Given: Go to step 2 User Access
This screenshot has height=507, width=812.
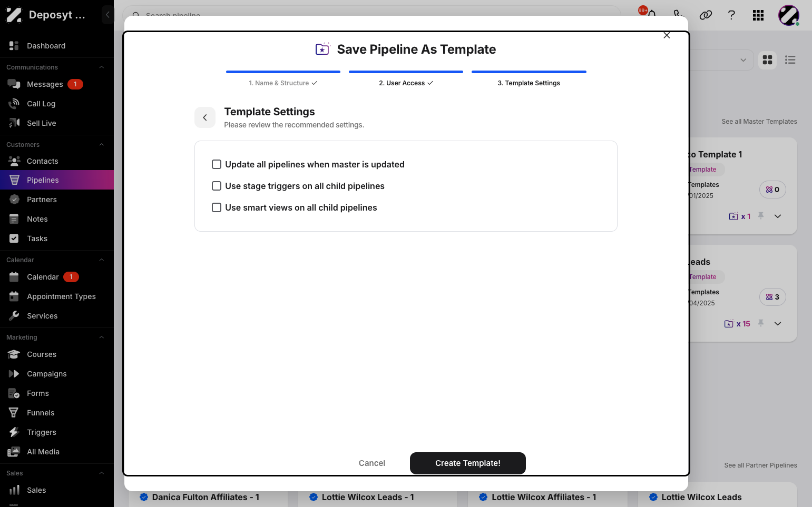Looking at the screenshot, I should pos(406,83).
